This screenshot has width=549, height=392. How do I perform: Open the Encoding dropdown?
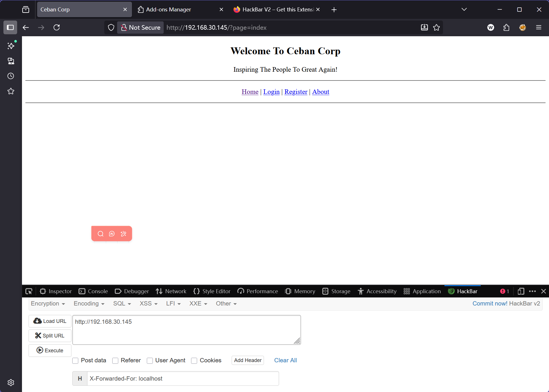[89, 303]
